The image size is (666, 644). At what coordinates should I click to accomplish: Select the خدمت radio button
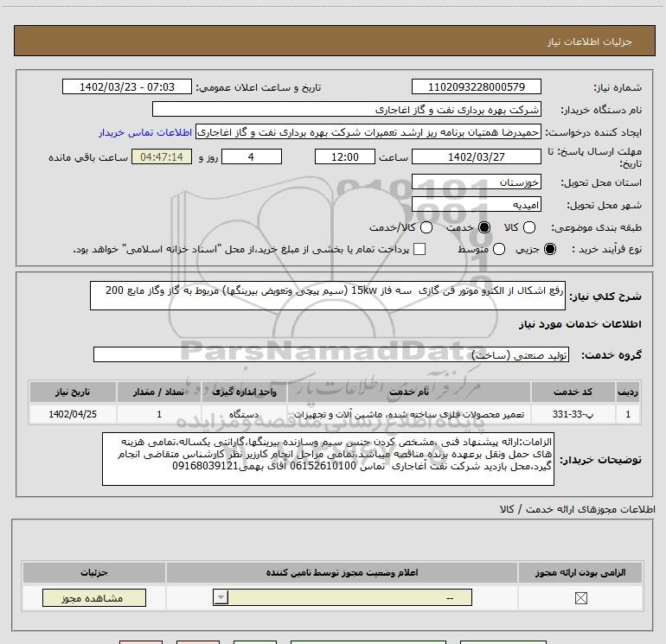tap(484, 228)
